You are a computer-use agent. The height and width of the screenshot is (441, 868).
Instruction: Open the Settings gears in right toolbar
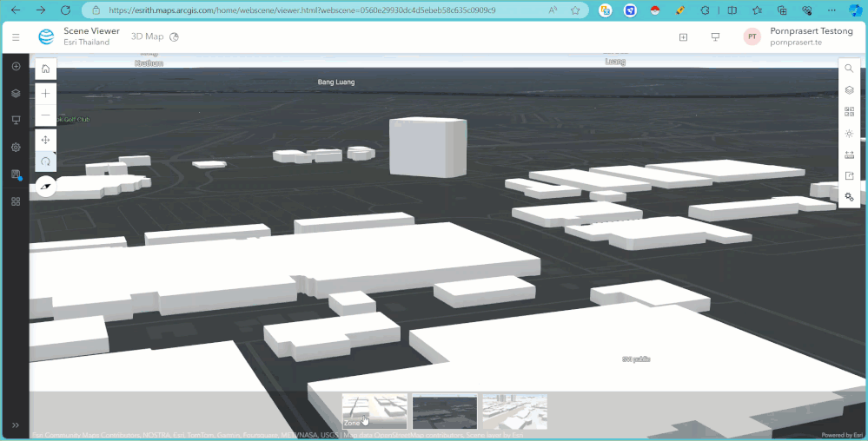click(849, 197)
